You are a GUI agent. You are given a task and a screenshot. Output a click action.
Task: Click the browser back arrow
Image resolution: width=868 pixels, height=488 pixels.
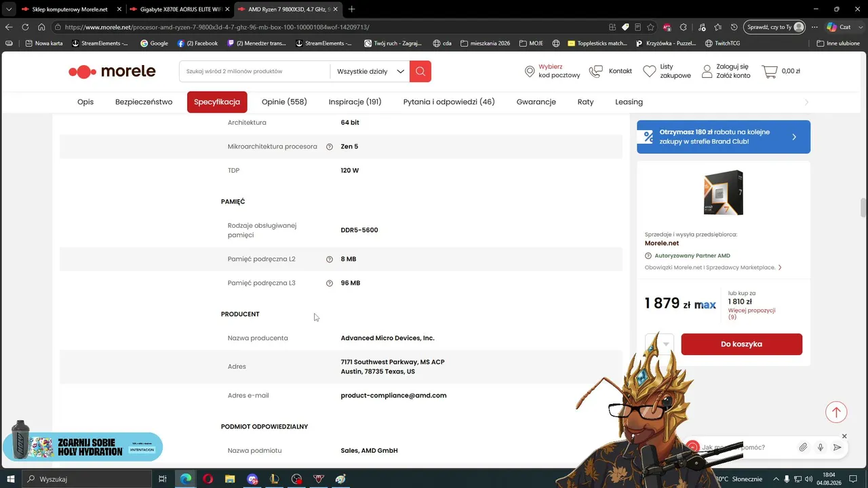(9, 27)
